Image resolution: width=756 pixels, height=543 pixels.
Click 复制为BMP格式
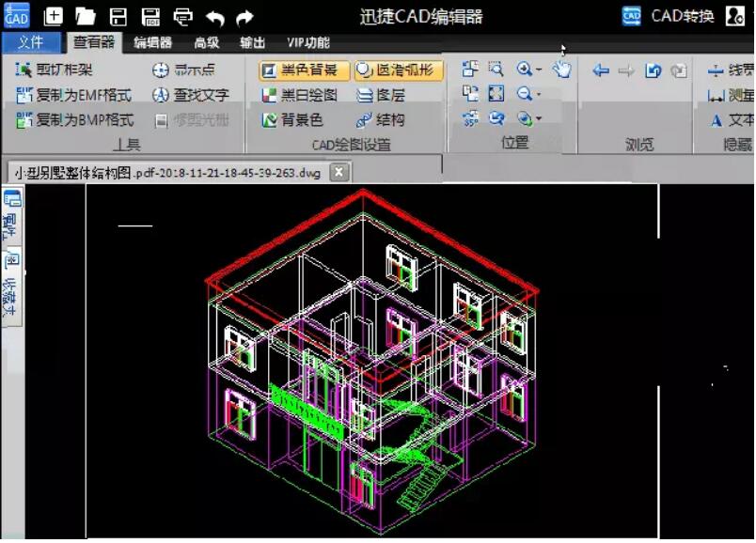click(x=74, y=120)
